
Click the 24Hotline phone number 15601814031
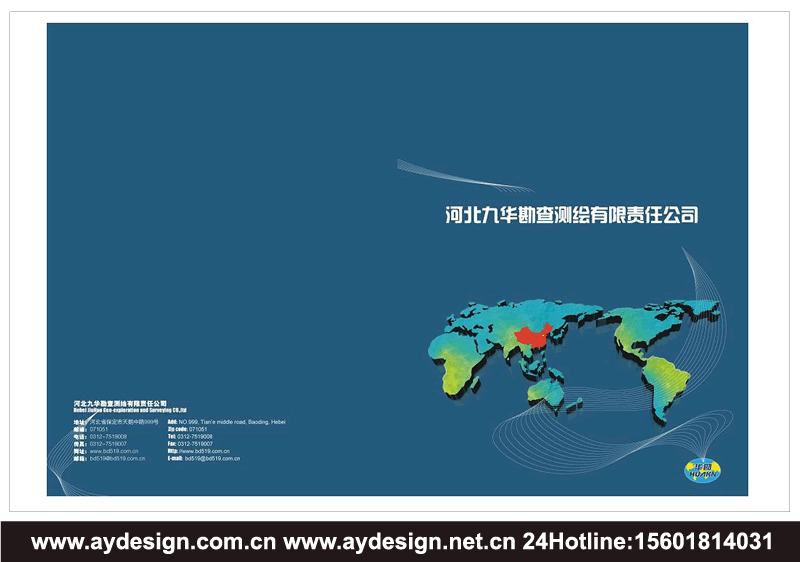pos(648,542)
